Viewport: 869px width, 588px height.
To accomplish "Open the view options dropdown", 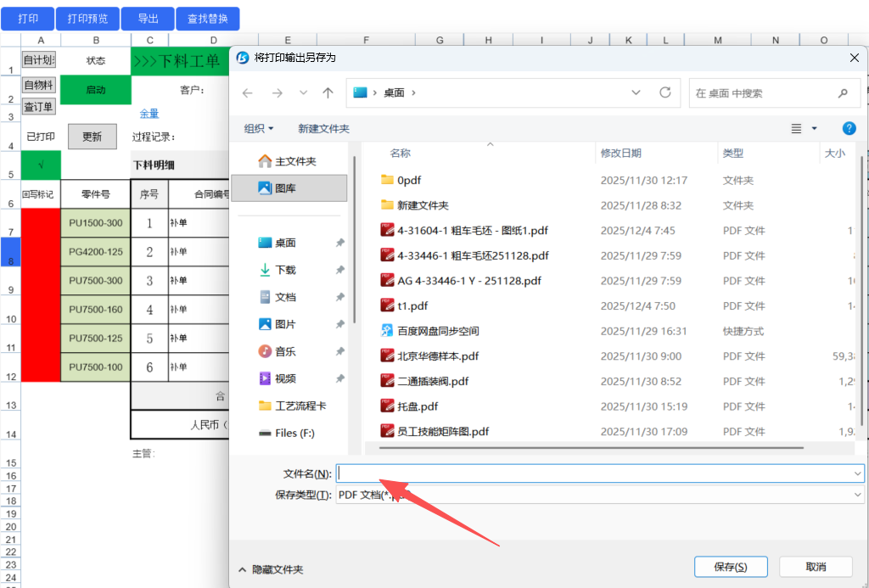I will pyautogui.click(x=814, y=128).
